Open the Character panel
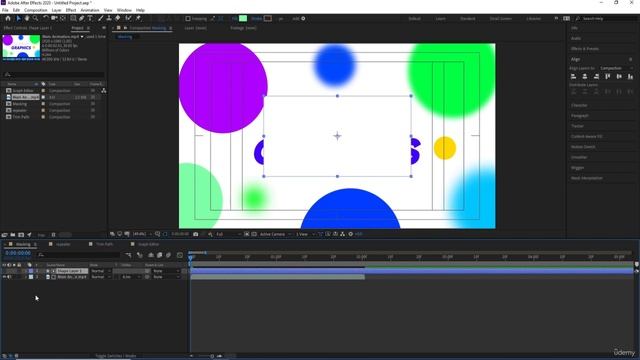 579,105
